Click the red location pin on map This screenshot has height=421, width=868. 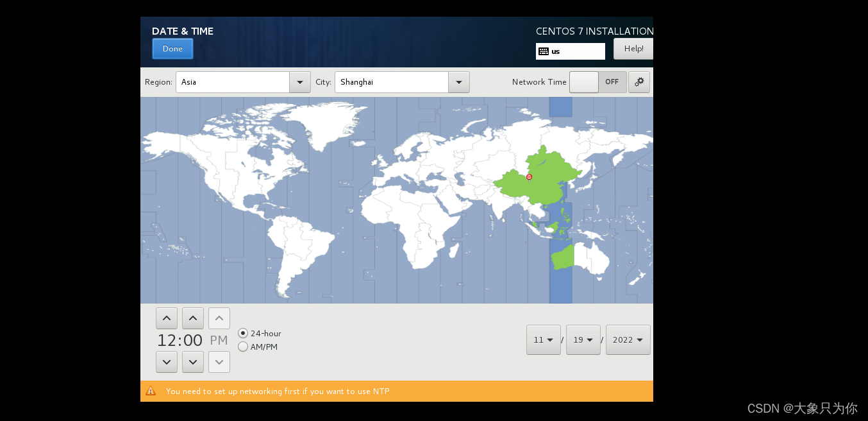tap(529, 176)
